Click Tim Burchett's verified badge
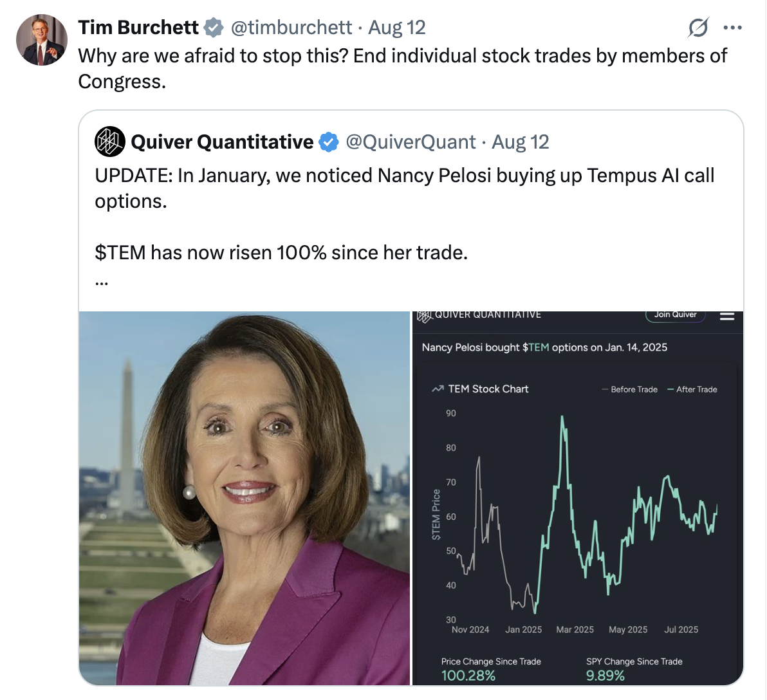767x700 pixels. tap(213, 28)
